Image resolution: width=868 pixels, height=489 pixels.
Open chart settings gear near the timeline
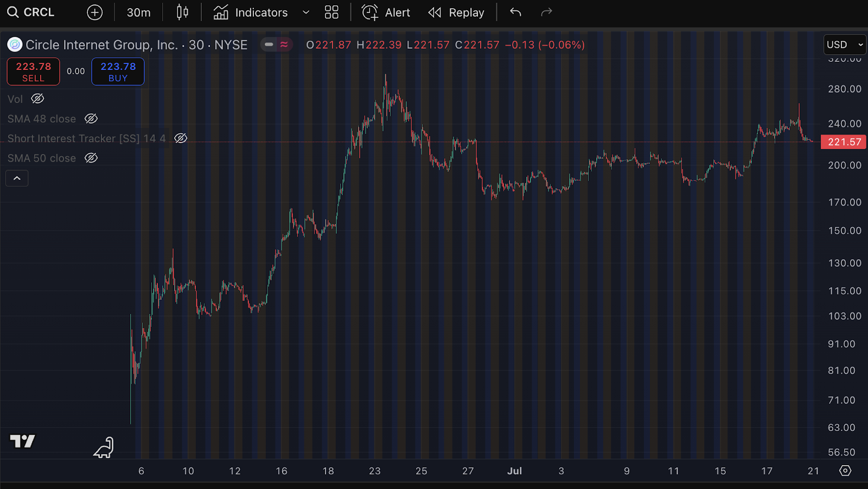(x=845, y=471)
